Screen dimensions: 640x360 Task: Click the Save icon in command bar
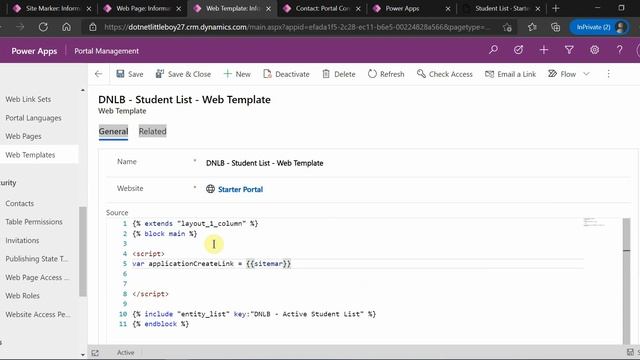point(120,74)
